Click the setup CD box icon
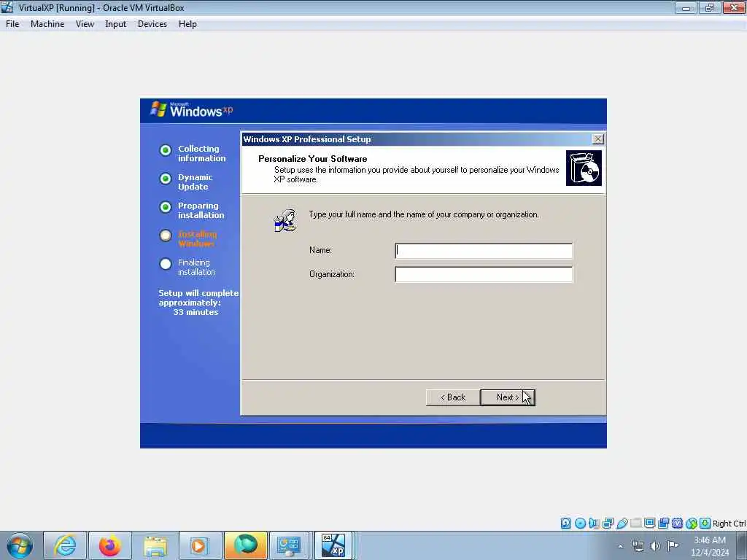Screen dimensions: 747x560 click(584, 168)
